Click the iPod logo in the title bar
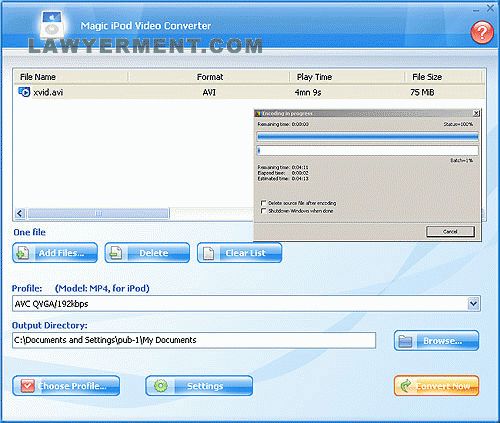The height and width of the screenshot is (423, 500). tap(52, 24)
